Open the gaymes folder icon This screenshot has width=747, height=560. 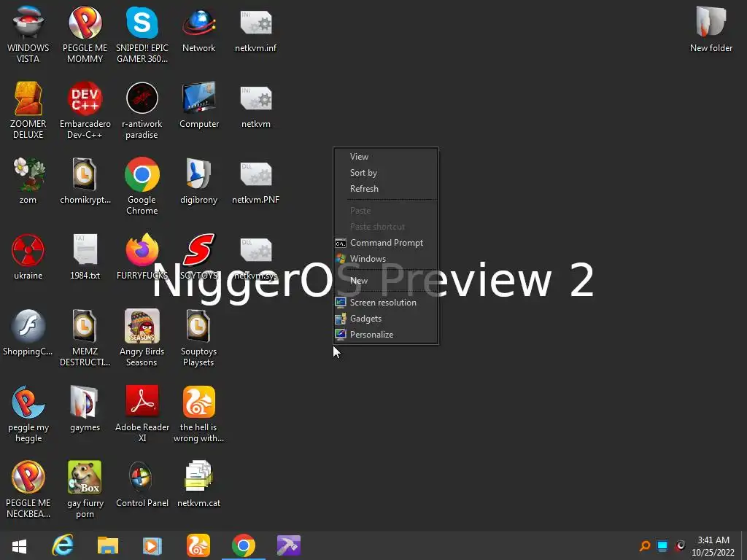pyautogui.click(x=85, y=408)
